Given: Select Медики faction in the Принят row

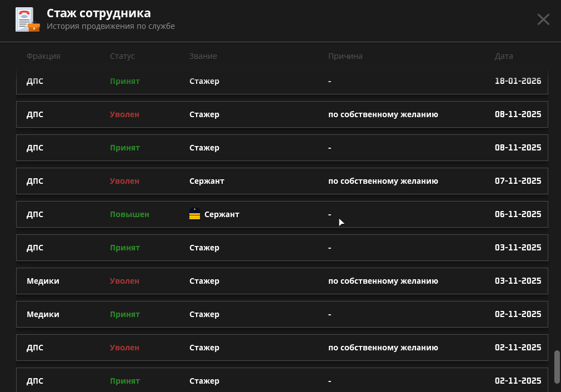Looking at the screenshot, I should (x=43, y=314).
